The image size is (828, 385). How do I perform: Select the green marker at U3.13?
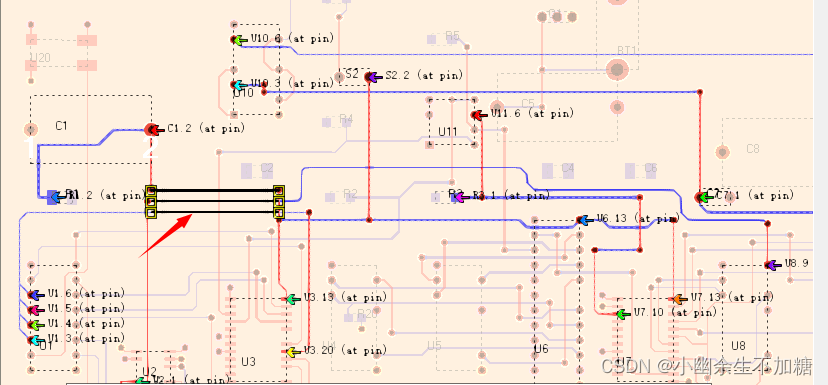click(293, 299)
